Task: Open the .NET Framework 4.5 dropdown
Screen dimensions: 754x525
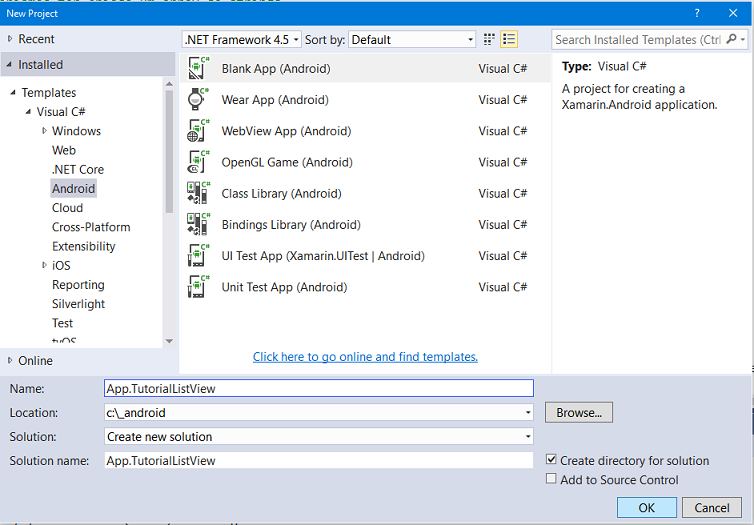Action: coord(242,39)
